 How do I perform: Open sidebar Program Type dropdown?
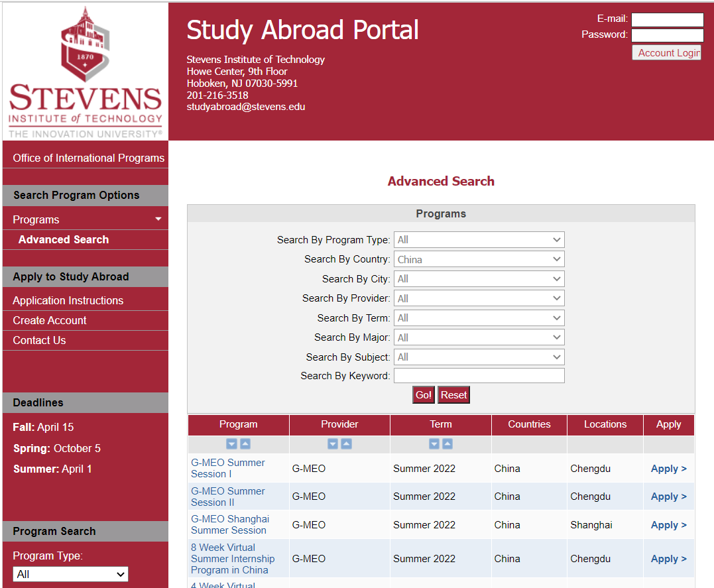pyautogui.click(x=70, y=574)
